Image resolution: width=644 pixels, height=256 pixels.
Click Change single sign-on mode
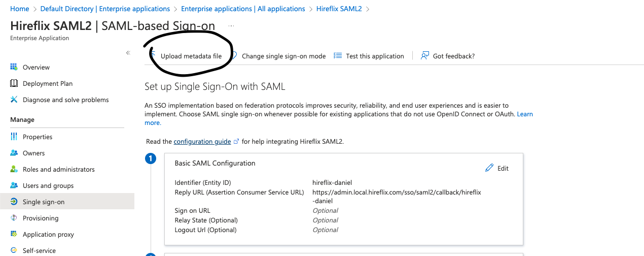pos(283,56)
